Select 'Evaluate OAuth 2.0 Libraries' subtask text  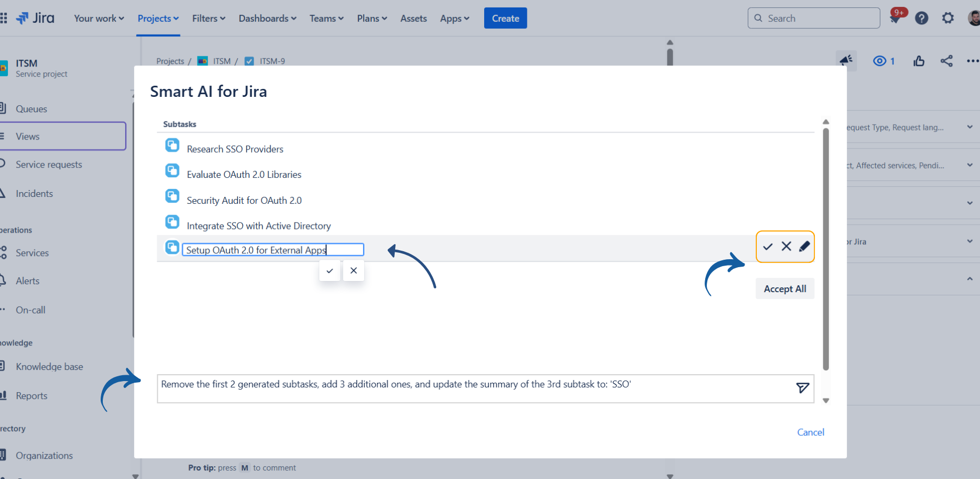click(244, 175)
